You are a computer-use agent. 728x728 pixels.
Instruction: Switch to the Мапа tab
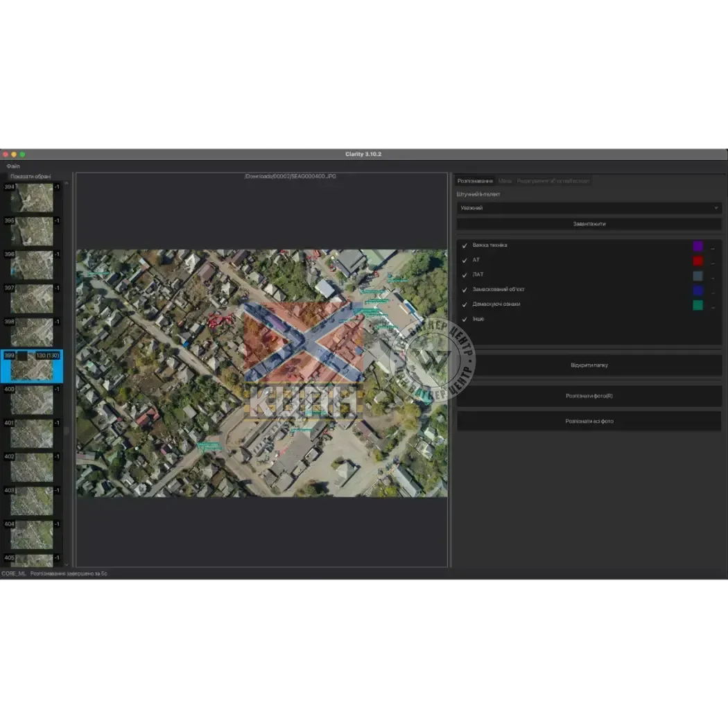tap(505, 181)
